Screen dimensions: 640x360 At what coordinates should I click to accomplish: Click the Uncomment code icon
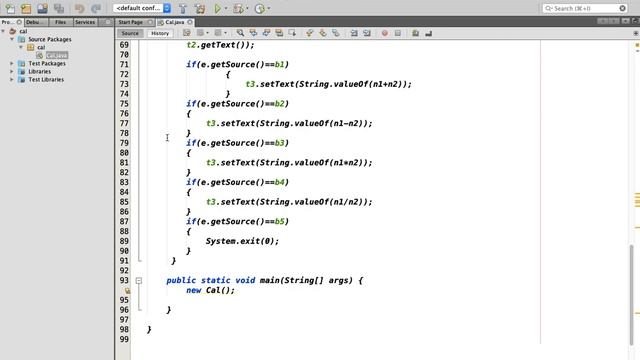point(429,33)
